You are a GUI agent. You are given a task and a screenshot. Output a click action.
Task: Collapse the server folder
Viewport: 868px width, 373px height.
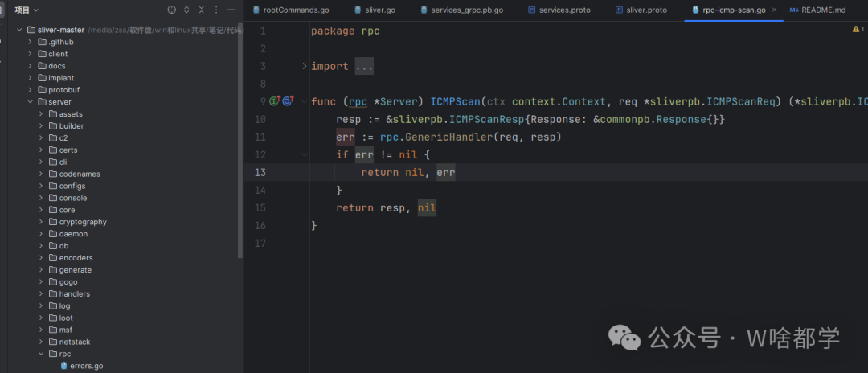31,102
